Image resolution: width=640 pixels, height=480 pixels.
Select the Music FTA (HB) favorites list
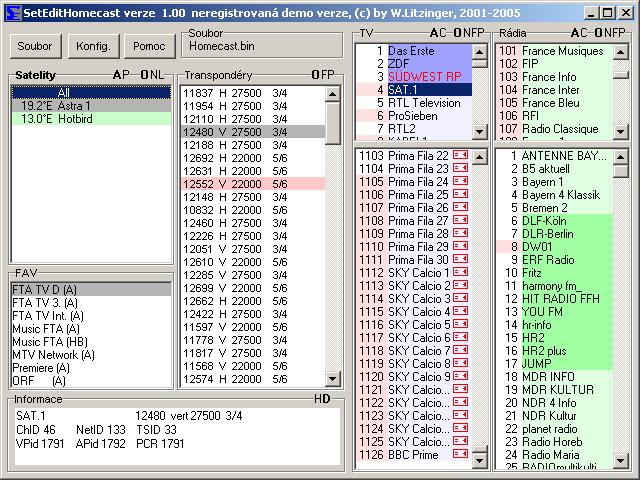point(91,342)
